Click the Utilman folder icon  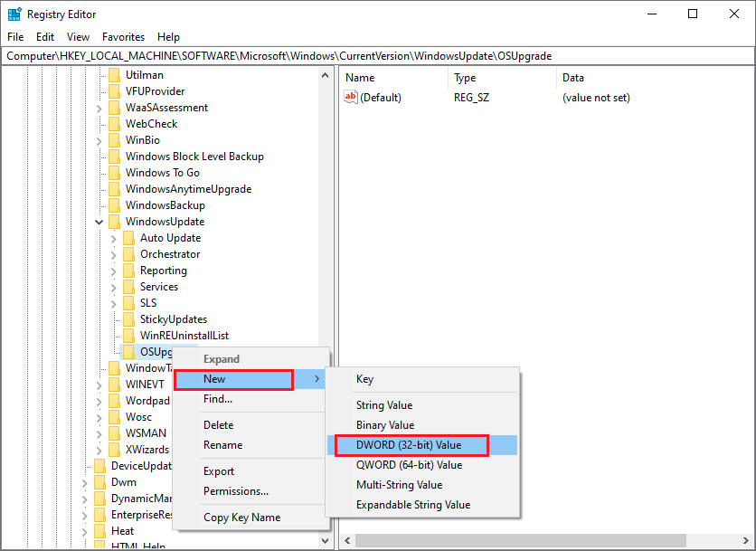coord(114,75)
